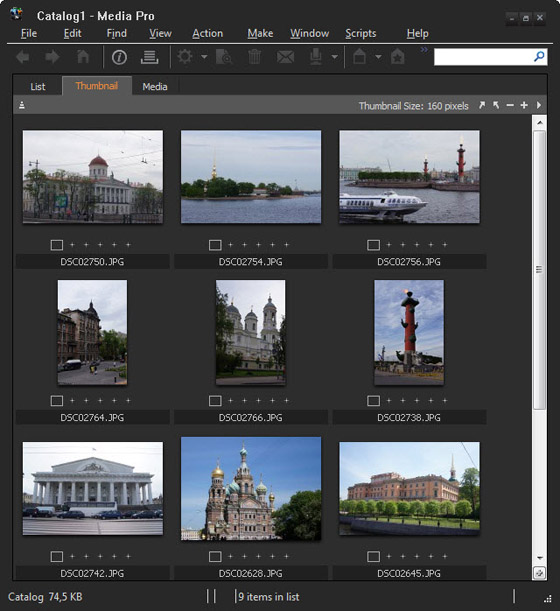The width and height of the screenshot is (560, 611).
Task: Open the Window menu
Action: pos(309,34)
